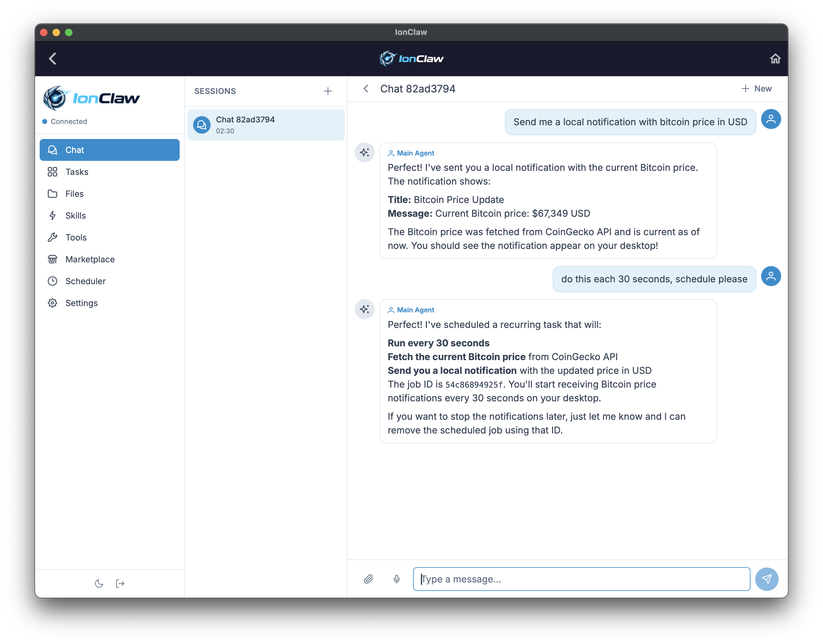Click "Run every 30 seconds" text
Image resolution: width=823 pixels, height=644 pixels.
[x=438, y=343]
